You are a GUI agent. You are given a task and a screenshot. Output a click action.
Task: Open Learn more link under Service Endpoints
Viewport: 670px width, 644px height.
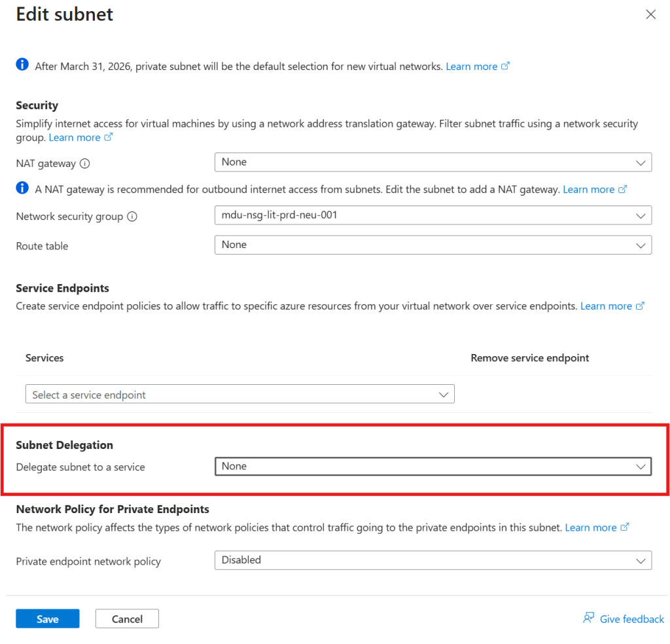coord(606,306)
